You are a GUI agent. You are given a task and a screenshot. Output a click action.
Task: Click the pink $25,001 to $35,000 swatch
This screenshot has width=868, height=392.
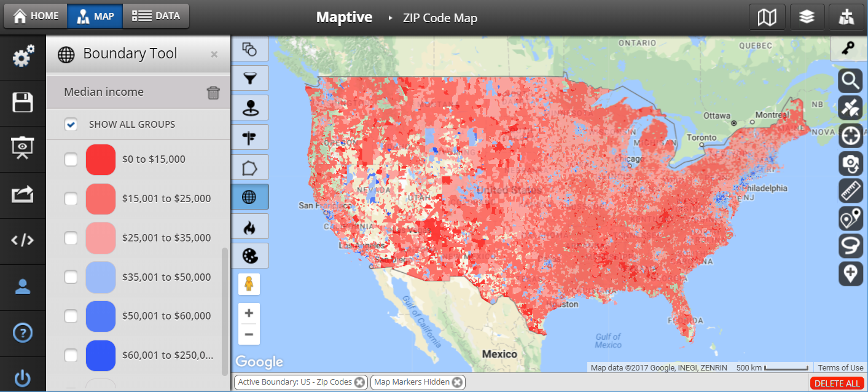click(101, 238)
